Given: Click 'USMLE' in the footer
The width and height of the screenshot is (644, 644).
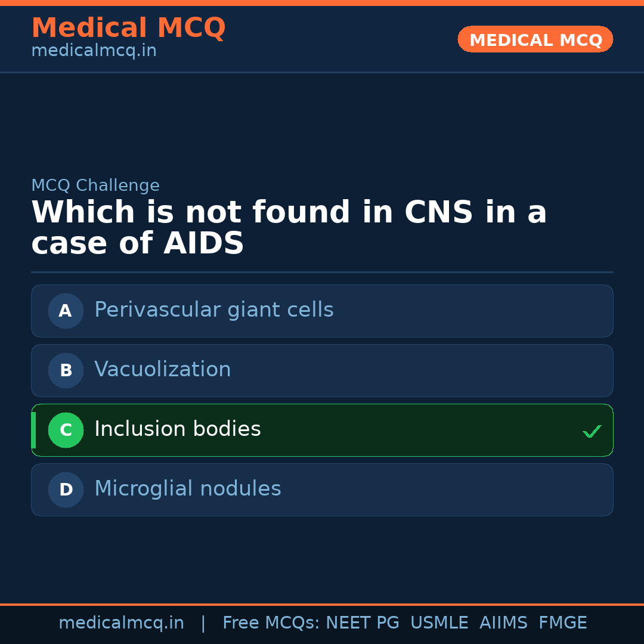Looking at the screenshot, I should [x=439, y=623].
